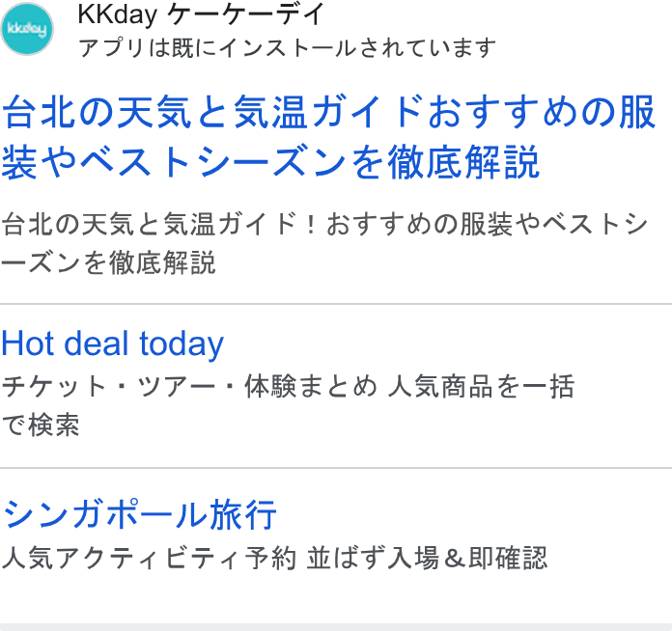Click gray text line ーズンを徹底解説
Viewport: 672px width, 631px height.
click(x=108, y=262)
